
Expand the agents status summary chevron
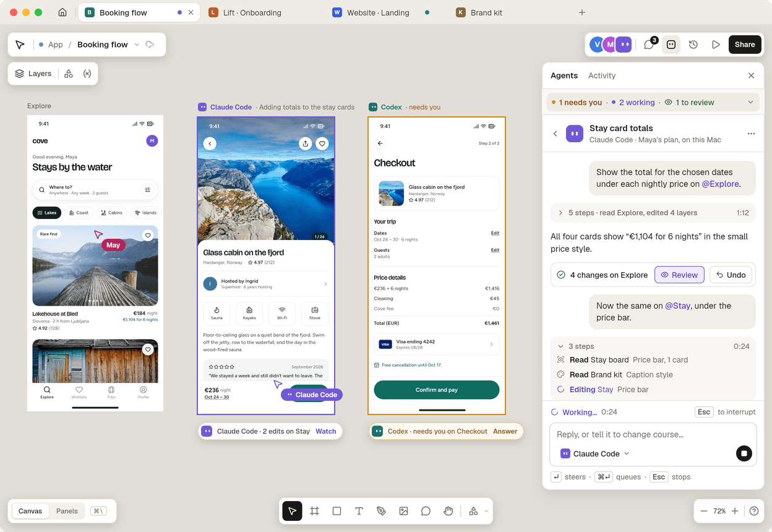[750, 102]
